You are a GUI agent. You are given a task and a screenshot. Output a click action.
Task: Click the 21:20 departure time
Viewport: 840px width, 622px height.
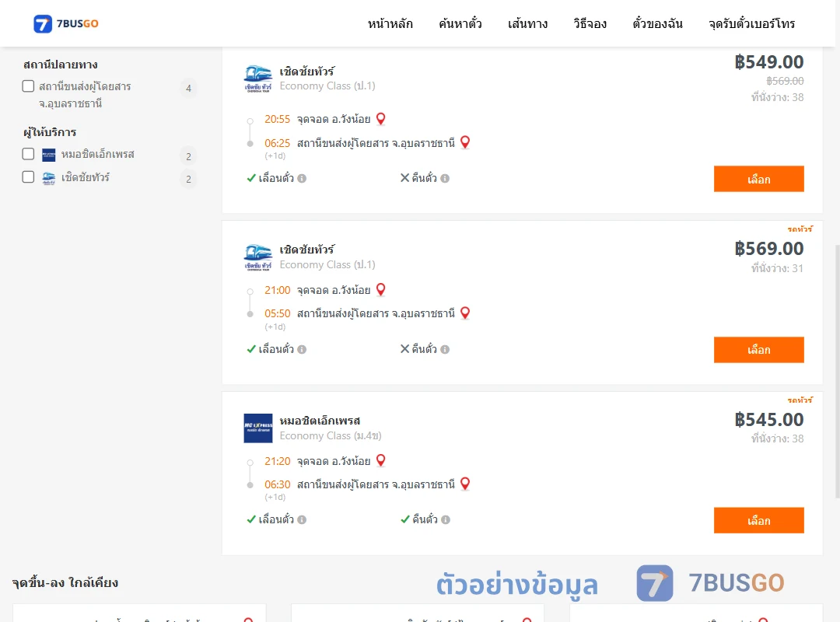point(277,461)
